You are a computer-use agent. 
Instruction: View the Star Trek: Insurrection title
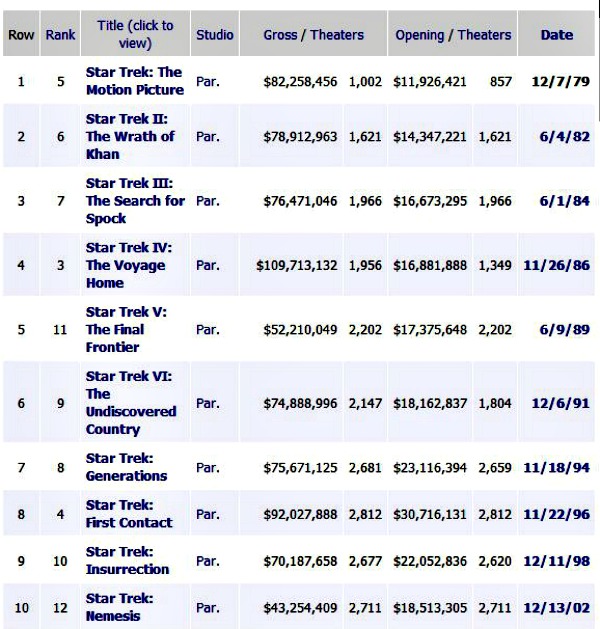coord(127,560)
